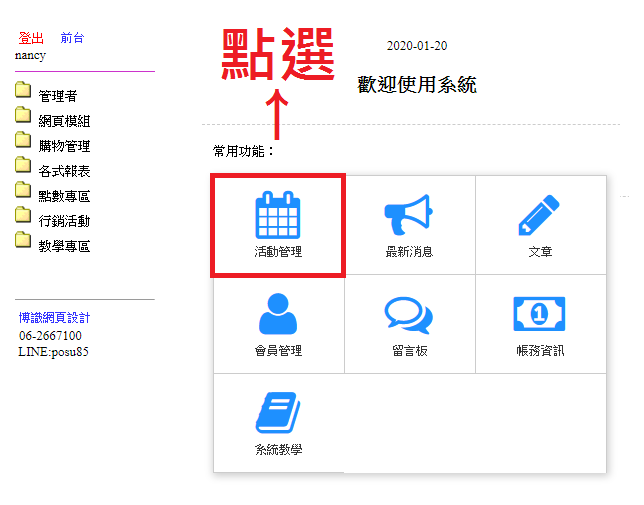Select 教學專區 in the sidebar
644x505 pixels.
(64, 246)
